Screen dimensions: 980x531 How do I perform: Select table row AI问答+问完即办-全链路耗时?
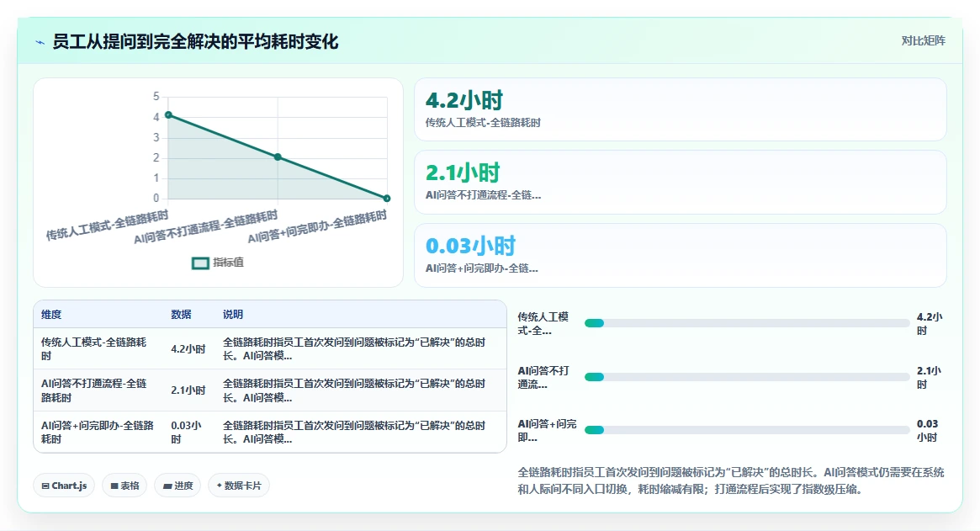click(270, 433)
